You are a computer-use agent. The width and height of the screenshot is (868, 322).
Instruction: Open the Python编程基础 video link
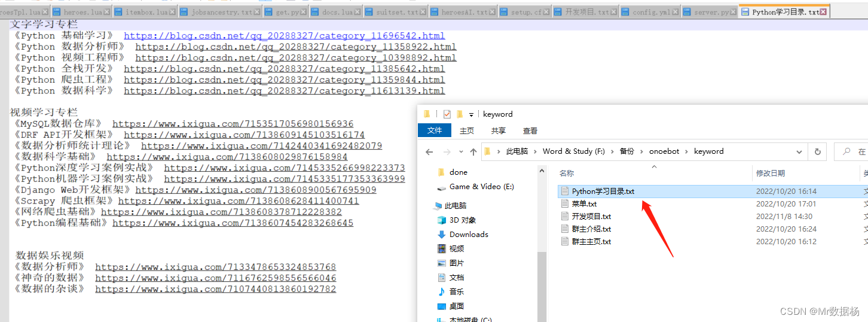[233, 223]
